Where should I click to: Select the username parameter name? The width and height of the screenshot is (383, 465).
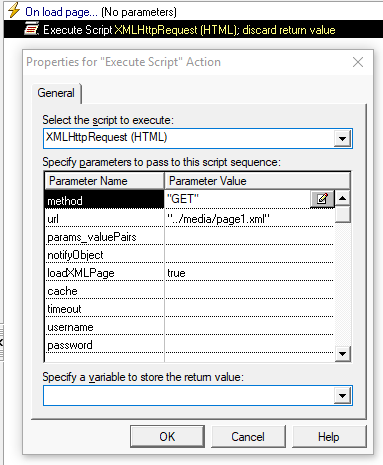click(104, 327)
